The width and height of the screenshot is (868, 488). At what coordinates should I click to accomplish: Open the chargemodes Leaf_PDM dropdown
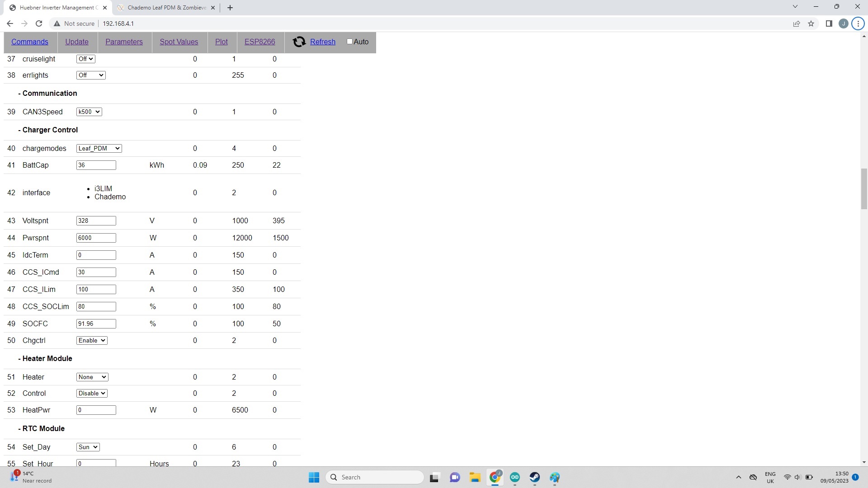tap(99, 148)
